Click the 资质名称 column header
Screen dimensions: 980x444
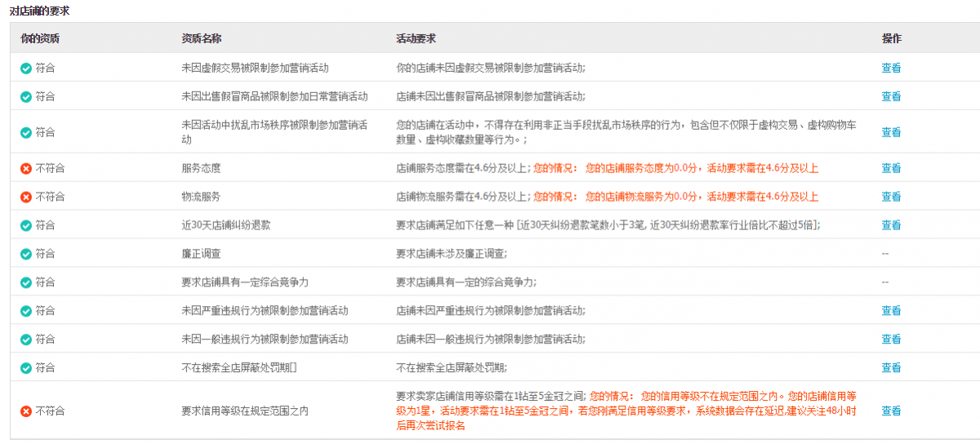[x=201, y=38]
